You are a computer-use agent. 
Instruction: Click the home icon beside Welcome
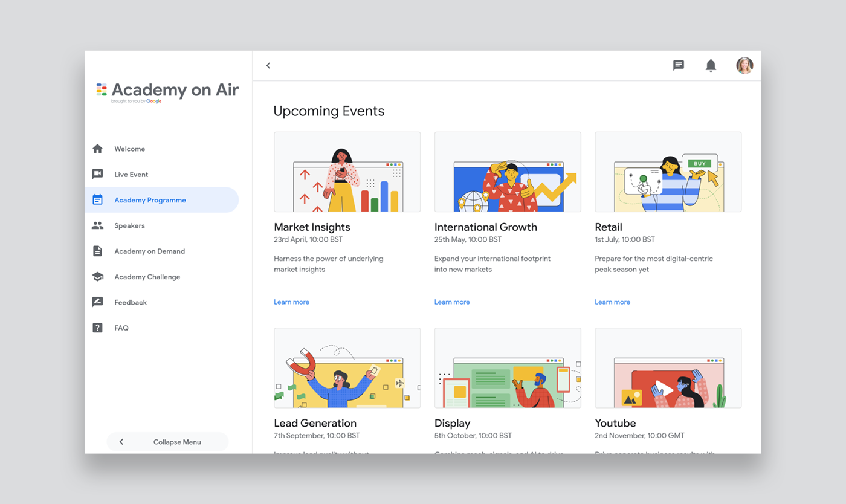click(97, 149)
